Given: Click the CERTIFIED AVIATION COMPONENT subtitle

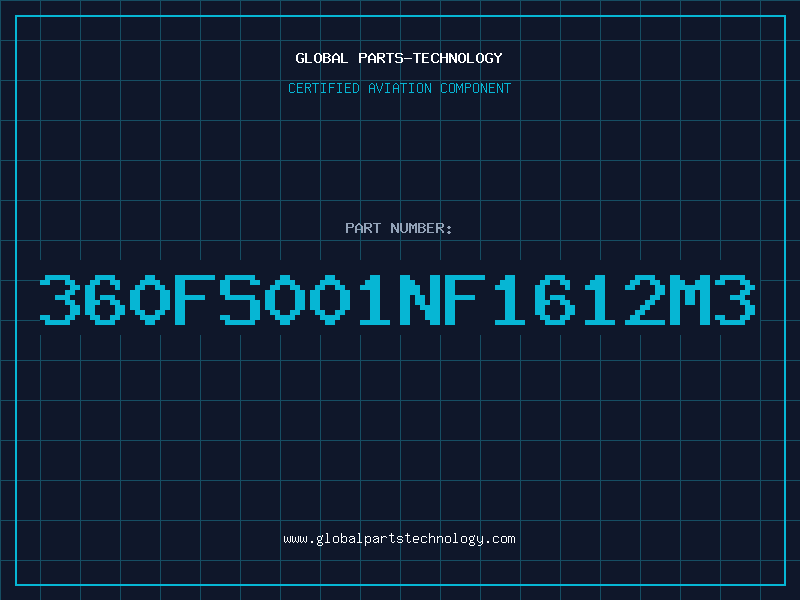Looking at the screenshot, I should (x=399, y=88).
